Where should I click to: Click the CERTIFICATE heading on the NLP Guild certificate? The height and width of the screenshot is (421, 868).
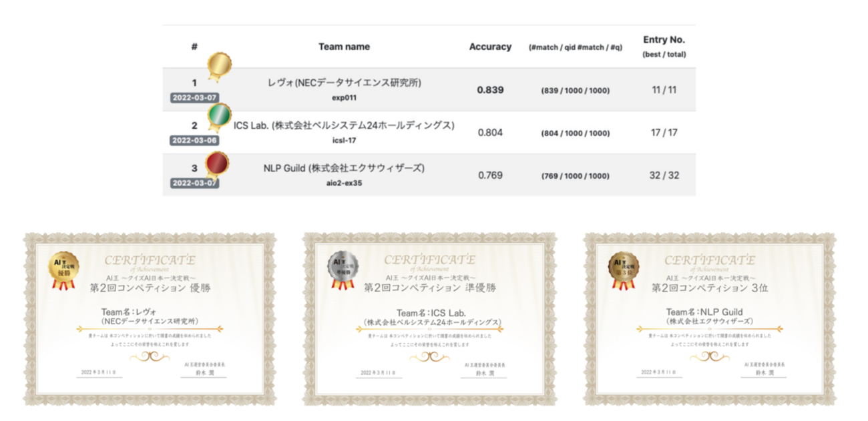710,260
